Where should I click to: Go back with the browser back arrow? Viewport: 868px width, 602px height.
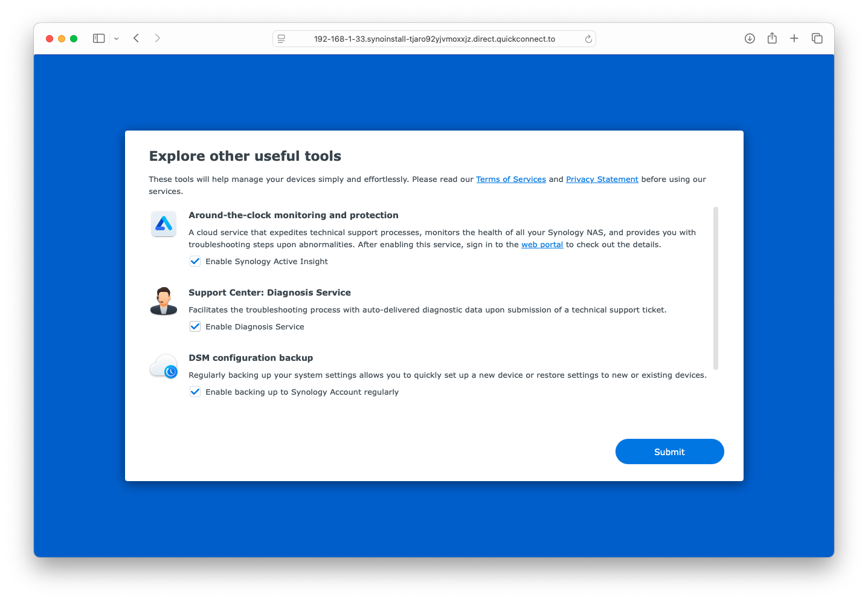(x=137, y=38)
